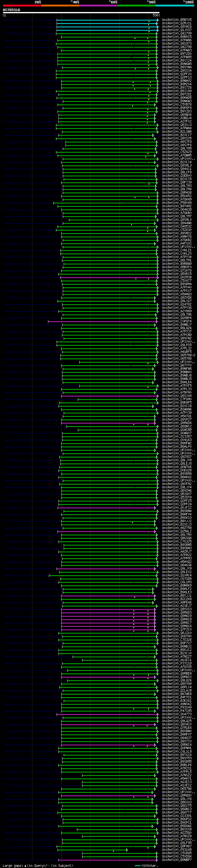Screen dimensions: 197x868
Task: Select hit UniRef100_B9MZS4
Action: (x=177, y=84)
